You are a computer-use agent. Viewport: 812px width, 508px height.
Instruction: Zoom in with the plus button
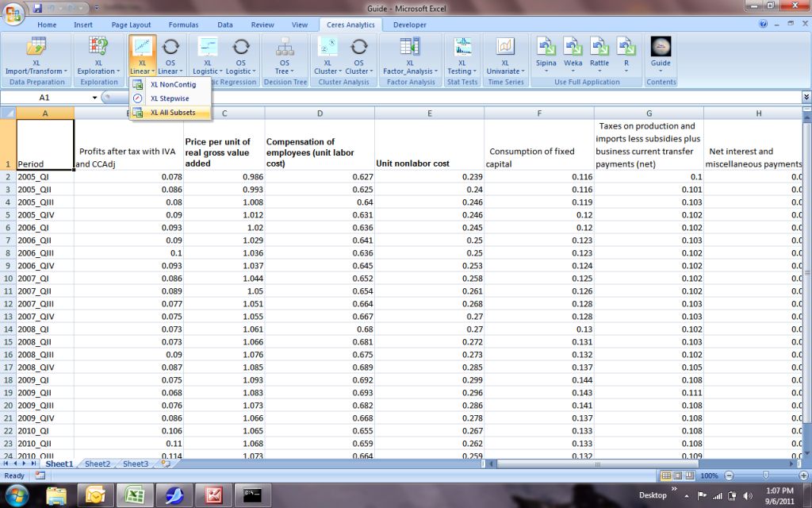pos(804,475)
